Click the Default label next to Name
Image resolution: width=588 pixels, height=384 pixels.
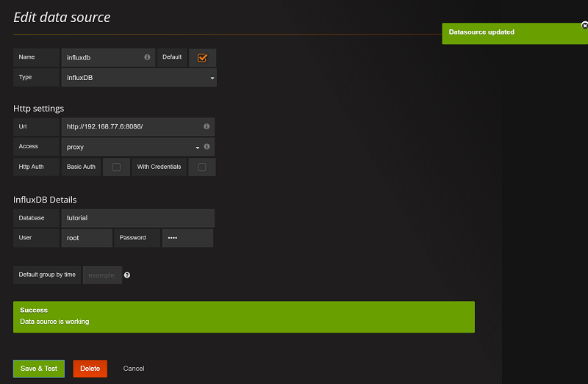click(x=172, y=57)
